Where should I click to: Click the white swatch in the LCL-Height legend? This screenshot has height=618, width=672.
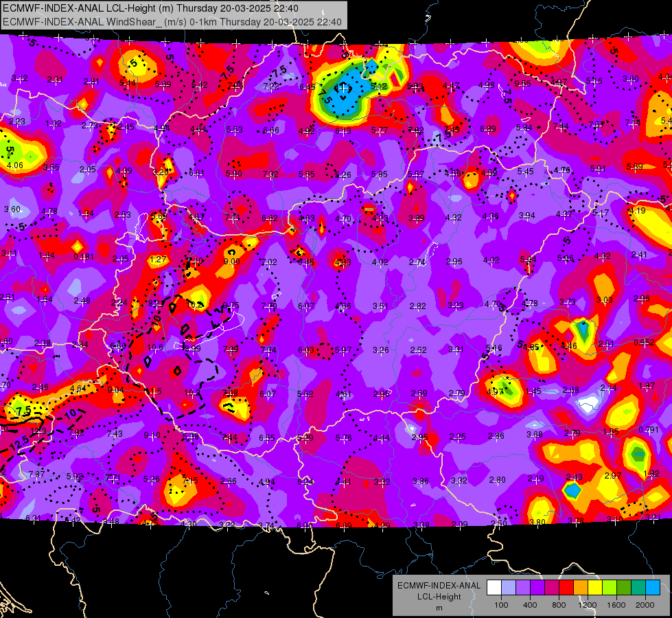pos(494,588)
